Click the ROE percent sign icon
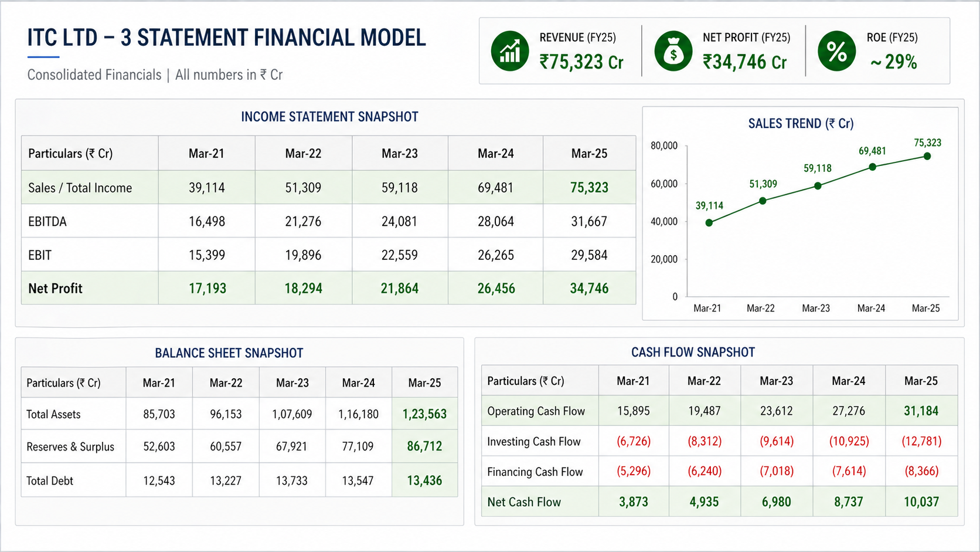Viewport: 980px width, 552px height. [x=837, y=51]
